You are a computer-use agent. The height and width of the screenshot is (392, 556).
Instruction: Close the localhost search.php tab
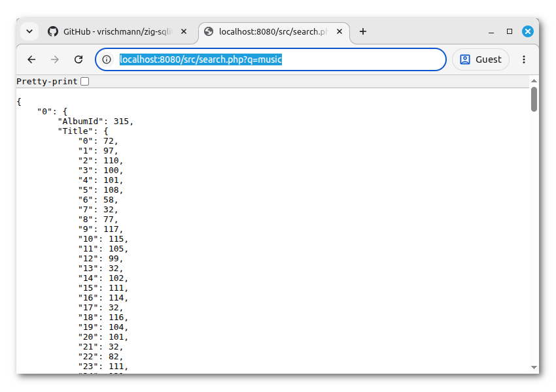point(339,31)
